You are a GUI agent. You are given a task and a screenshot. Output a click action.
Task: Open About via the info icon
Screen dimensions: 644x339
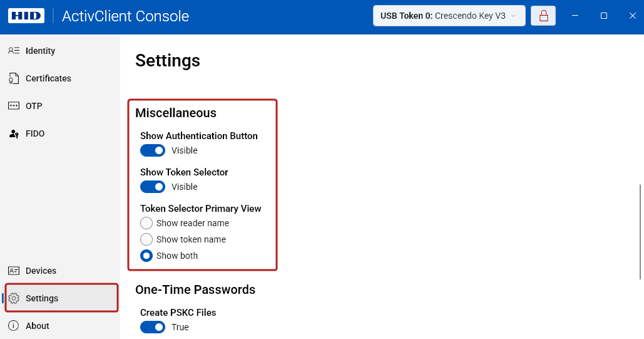click(x=14, y=326)
